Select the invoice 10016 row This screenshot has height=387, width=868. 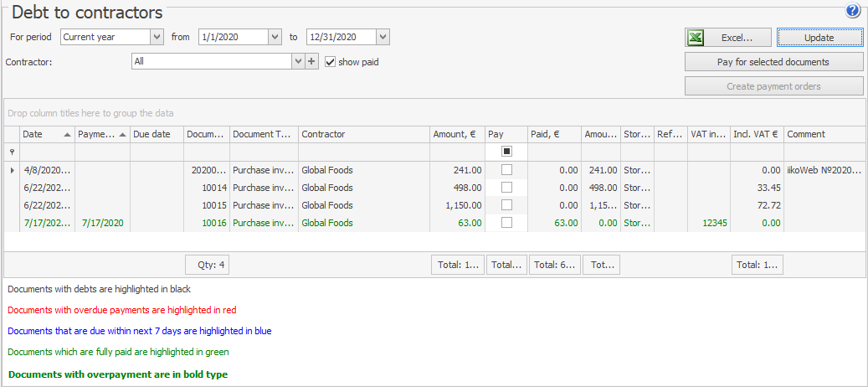click(x=264, y=223)
